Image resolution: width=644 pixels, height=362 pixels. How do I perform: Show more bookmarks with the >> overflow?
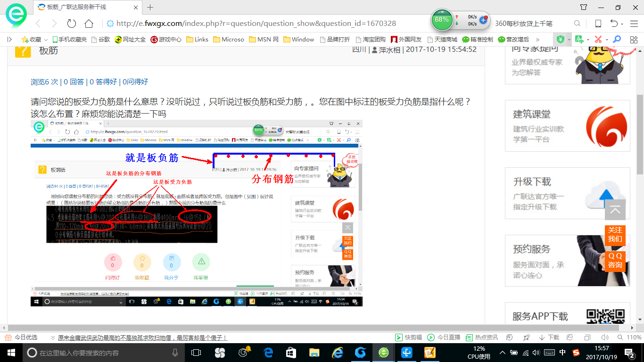pyautogui.click(x=537, y=40)
